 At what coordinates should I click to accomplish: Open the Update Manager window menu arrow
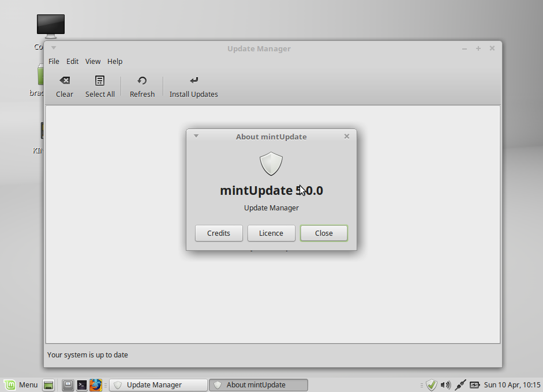pyautogui.click(x=54, y=48)
